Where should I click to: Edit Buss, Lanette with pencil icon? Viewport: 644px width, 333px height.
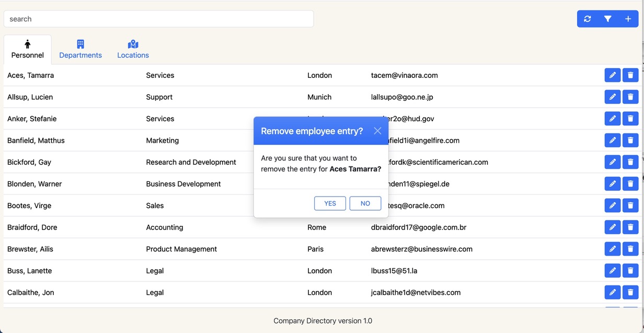(x=612, y=271)
